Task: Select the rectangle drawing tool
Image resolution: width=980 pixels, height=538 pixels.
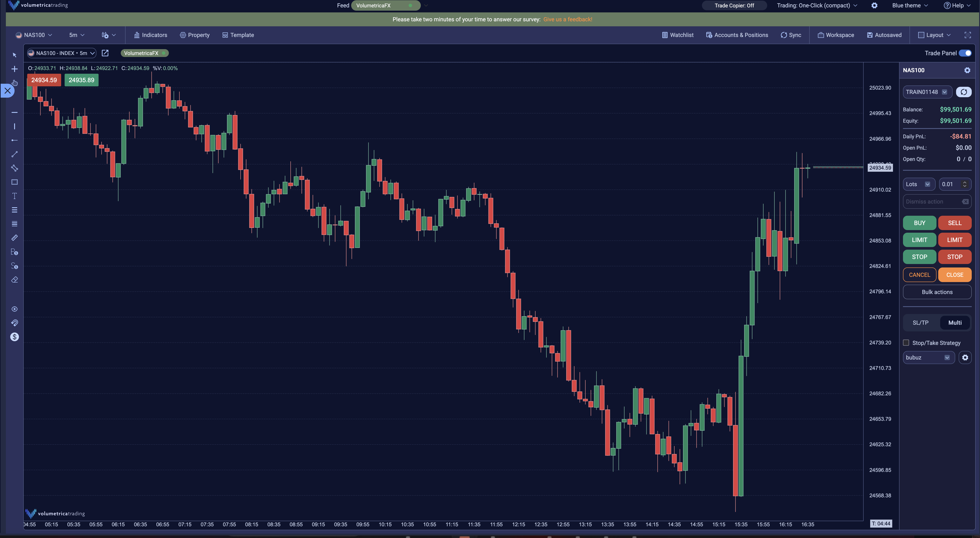Action: coord(14,182)
